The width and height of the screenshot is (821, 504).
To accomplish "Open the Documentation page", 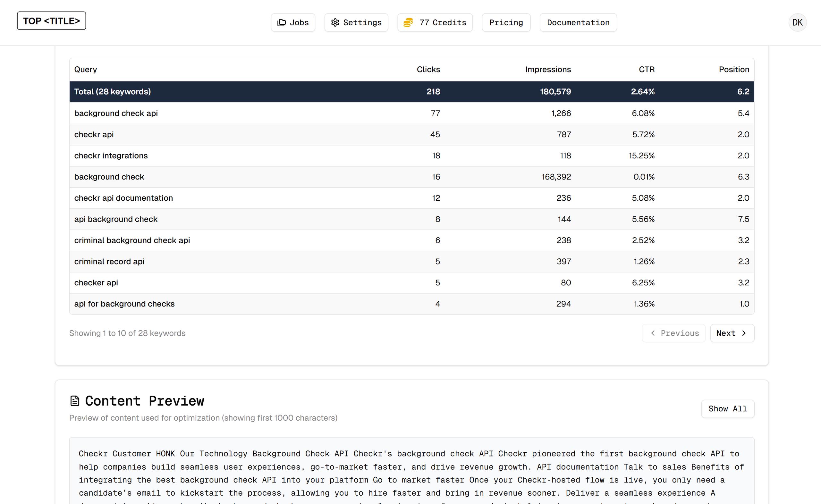I will click(578, 23).
